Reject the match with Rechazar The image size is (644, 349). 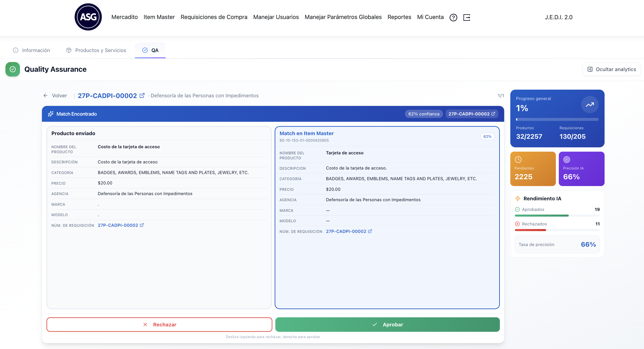[159, 325]
